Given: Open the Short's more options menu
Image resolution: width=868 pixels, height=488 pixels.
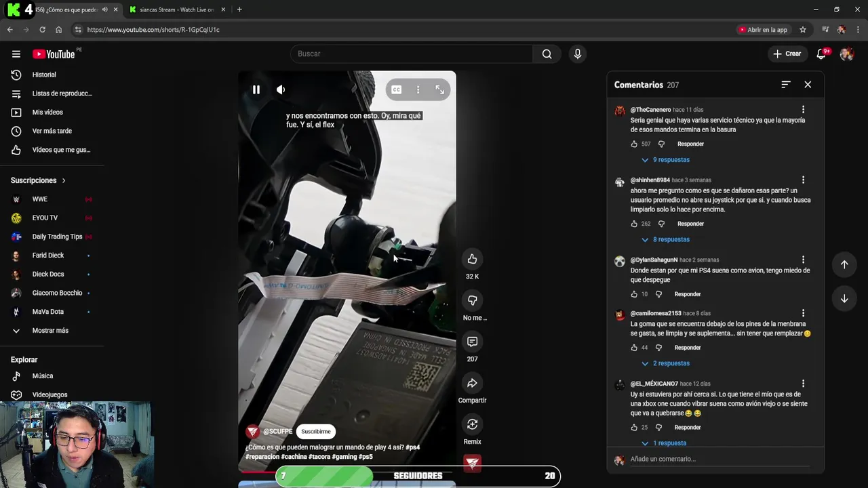Looking at the screenshot, I should click(x=418, y=89).
